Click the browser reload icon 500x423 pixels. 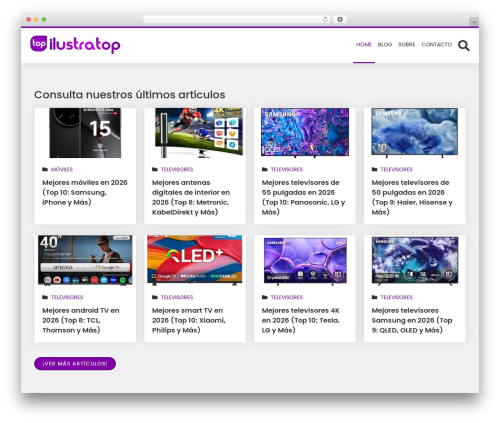click(325, 20)
